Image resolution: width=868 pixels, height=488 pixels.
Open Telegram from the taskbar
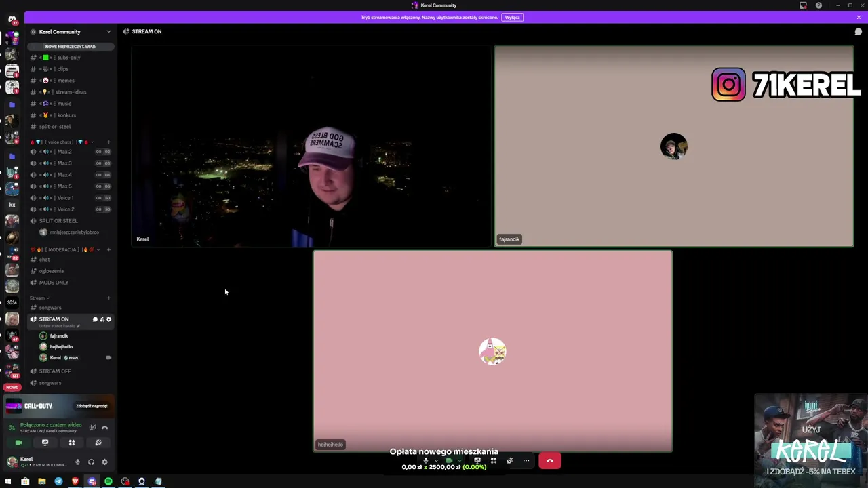click(58, 481)
